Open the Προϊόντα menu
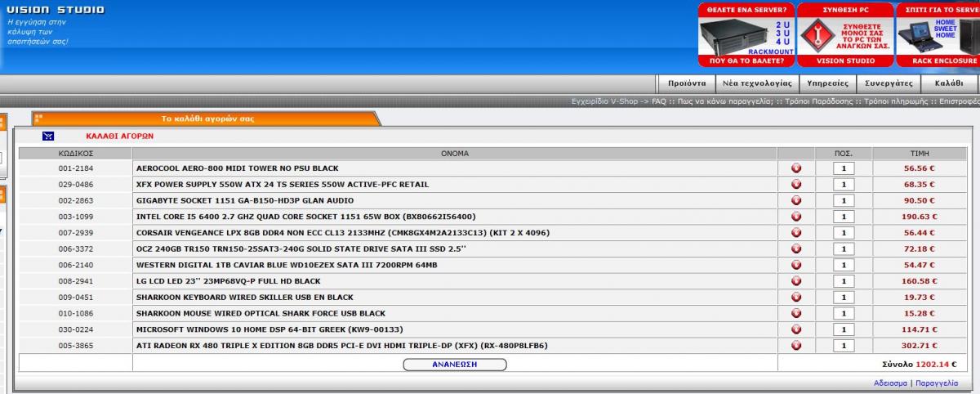Viewport: 980px width, 394px height. 686,83
